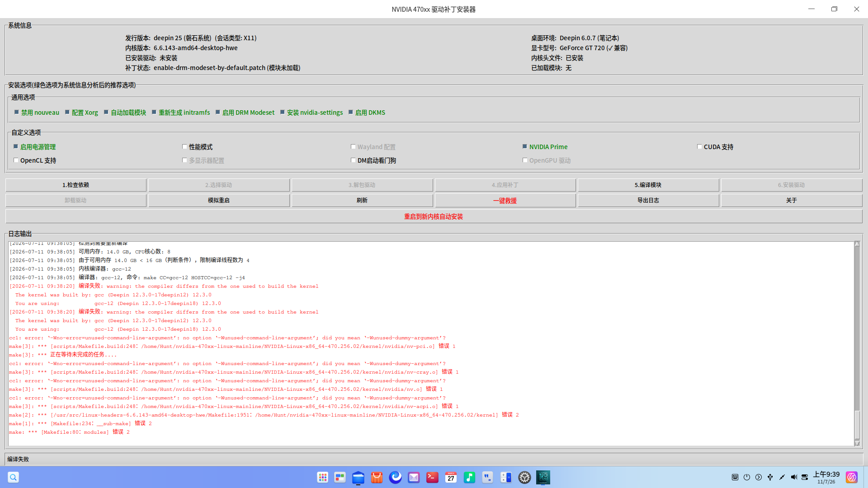Click the volume icon in the system tray
The width and height of the screenshot is (868, 488).
(x=794, y=477)
